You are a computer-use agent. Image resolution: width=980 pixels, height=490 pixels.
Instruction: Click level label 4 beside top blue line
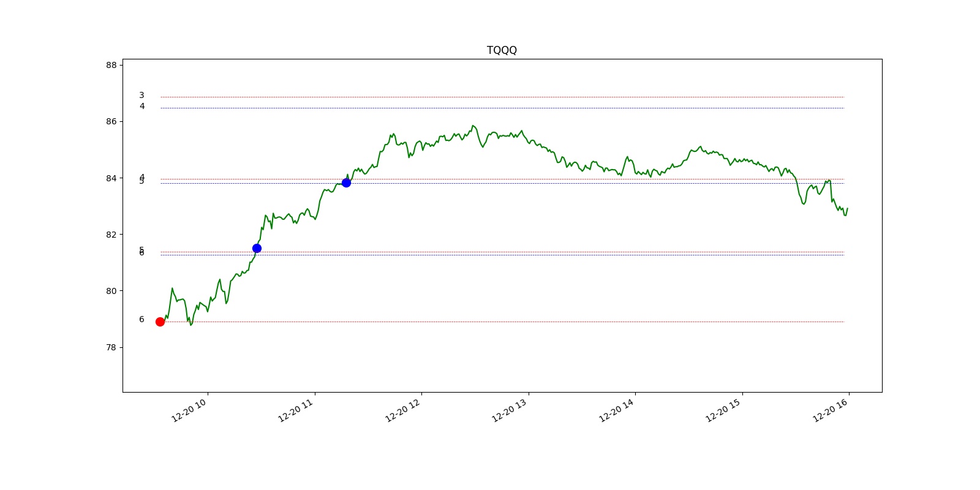[x=142, y=106]
